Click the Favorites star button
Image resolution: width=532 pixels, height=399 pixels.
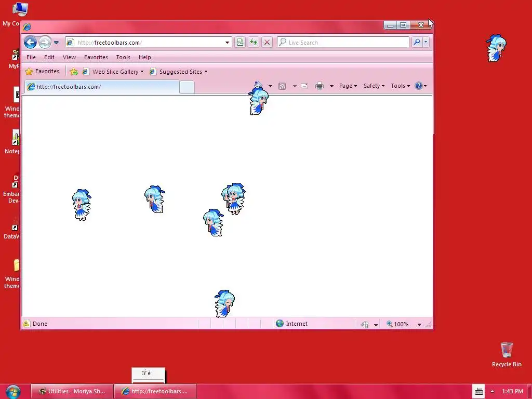click(x=43, y=71)
